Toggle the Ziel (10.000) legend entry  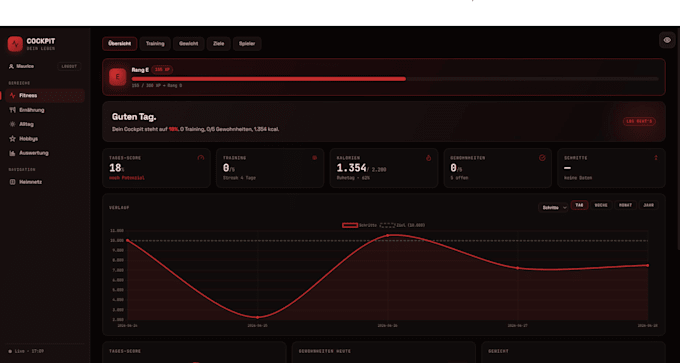tap(402, 225)
